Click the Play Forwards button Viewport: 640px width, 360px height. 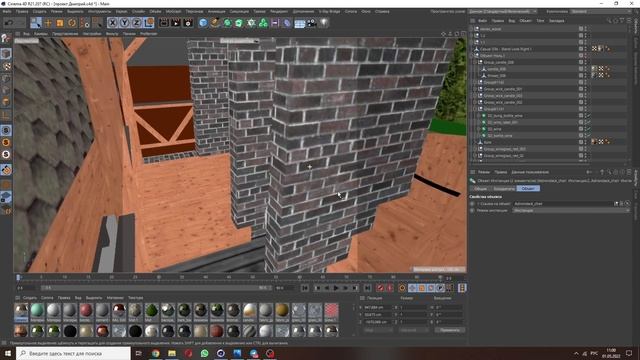click(336, 288)
